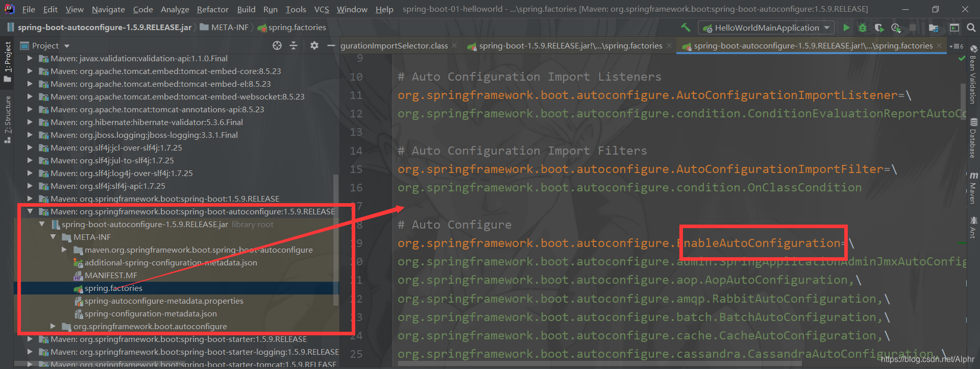Open the Database tool window
980x369 pixels.
tap(973, 138)
